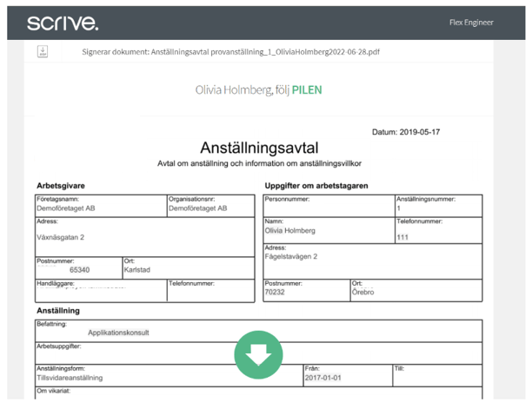Download the document as PDF

(43, 51)
